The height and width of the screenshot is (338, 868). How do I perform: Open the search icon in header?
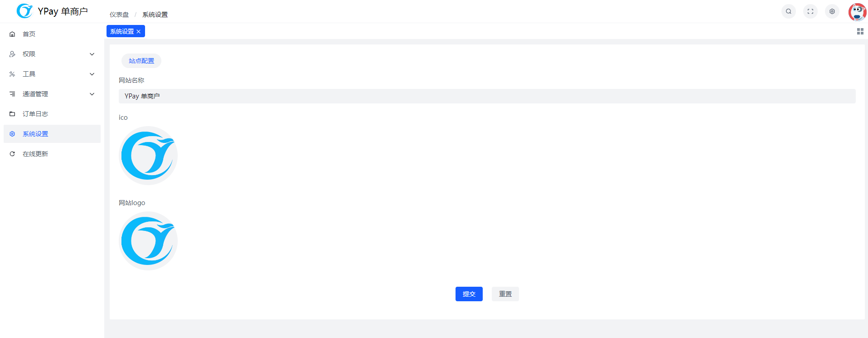click(789, 11)
